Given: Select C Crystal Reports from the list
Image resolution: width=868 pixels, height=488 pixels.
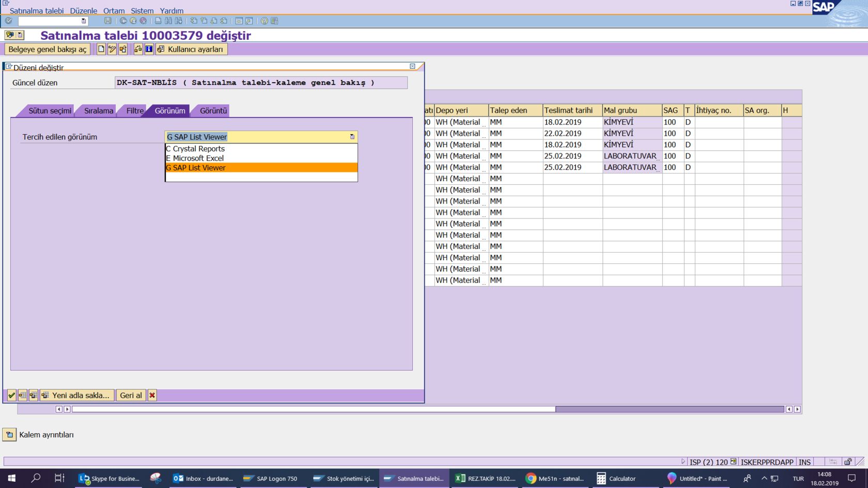Looking at the screenshot, I should [261, 149].
